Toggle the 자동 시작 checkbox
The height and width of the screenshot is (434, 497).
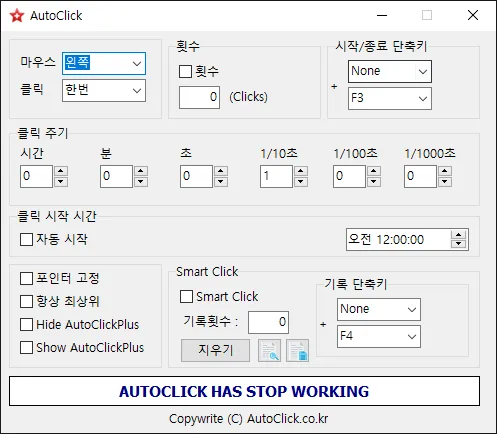coord(26,239)
